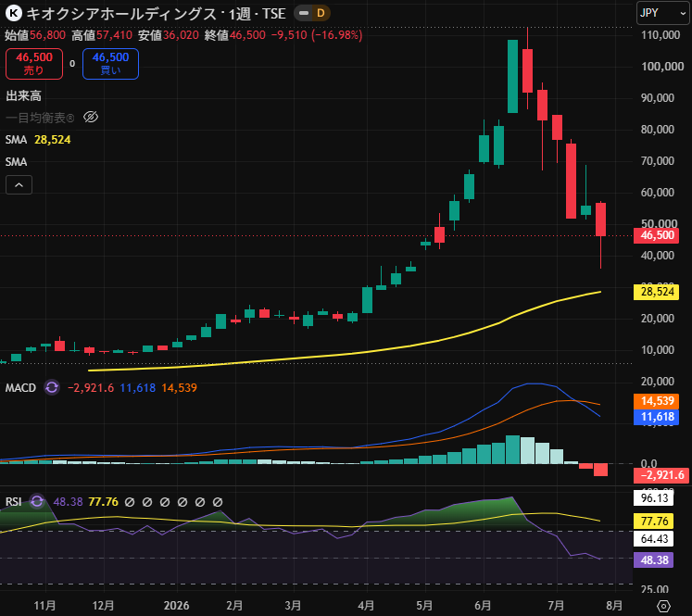
Task: Click the 8月 label on time axis
Action: (x=614, y=606)
